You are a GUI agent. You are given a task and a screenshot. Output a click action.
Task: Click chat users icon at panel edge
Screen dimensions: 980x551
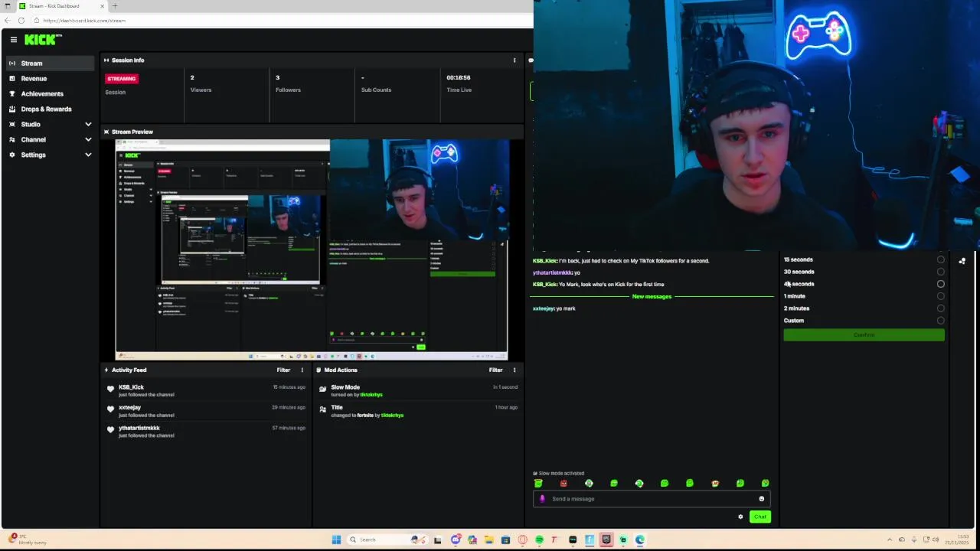(x=962, y=261)
